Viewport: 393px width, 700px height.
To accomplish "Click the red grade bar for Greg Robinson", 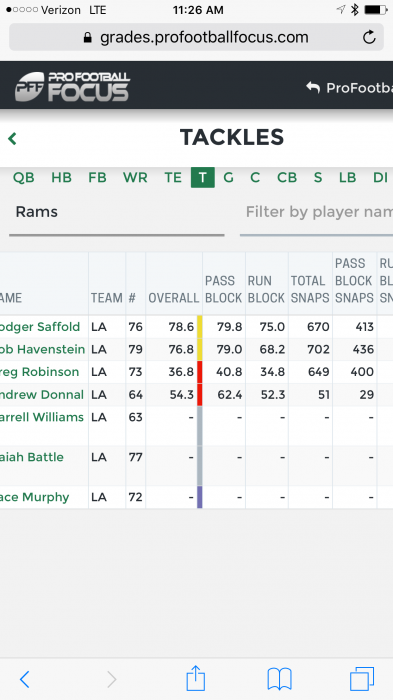I will [x=200, y=372].
